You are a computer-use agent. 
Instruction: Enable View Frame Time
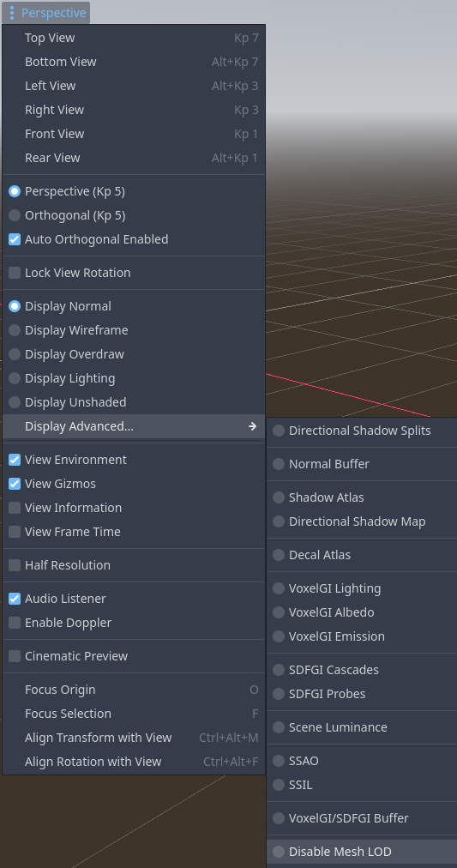click(x=134, y=532)
